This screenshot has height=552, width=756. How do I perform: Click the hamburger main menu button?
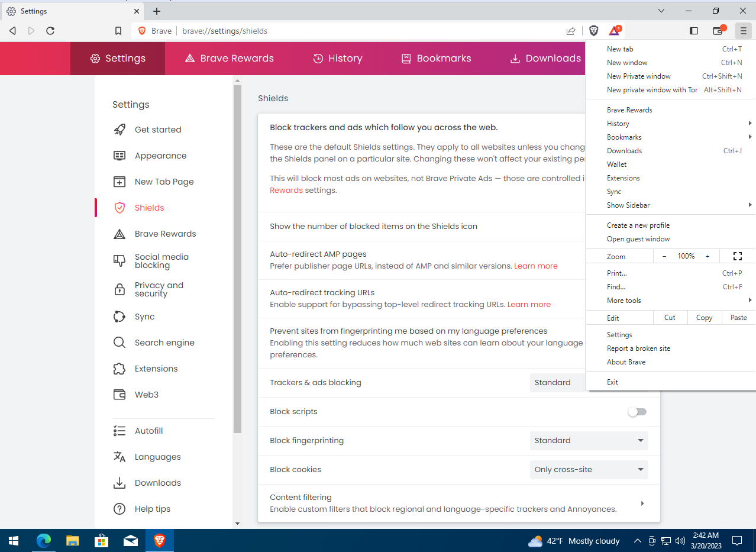coord(744,31)
